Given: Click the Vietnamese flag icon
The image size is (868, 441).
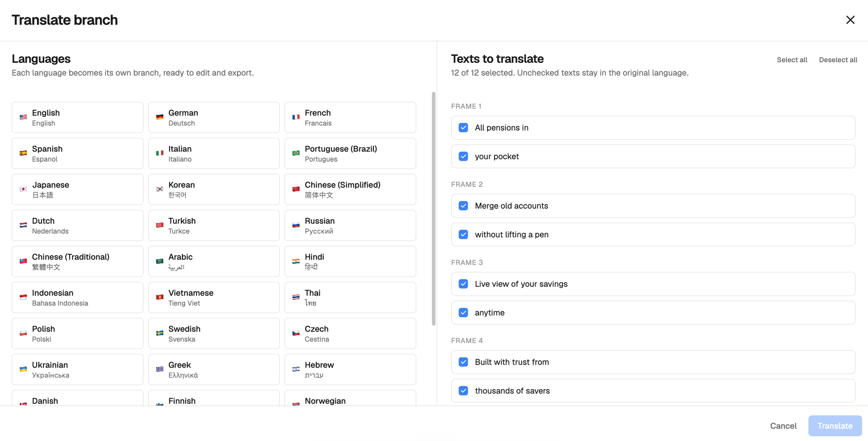Looking at the screenshot, I should pos(160,297).
